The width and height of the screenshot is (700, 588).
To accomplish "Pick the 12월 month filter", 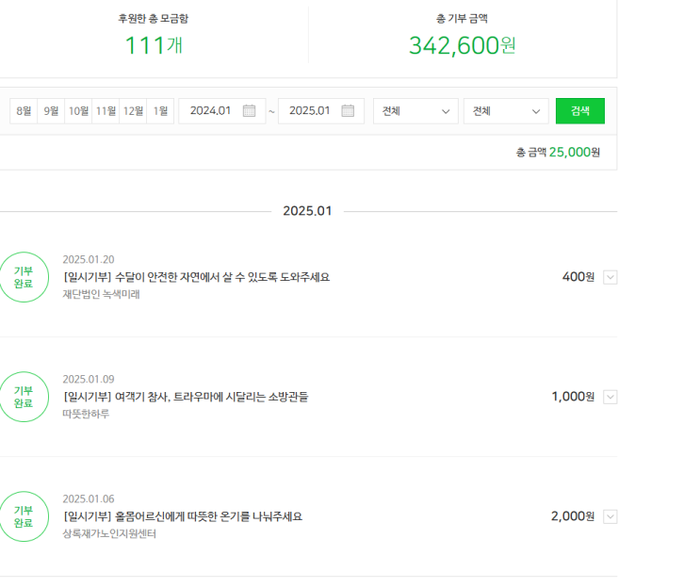I will pos(133,111).
